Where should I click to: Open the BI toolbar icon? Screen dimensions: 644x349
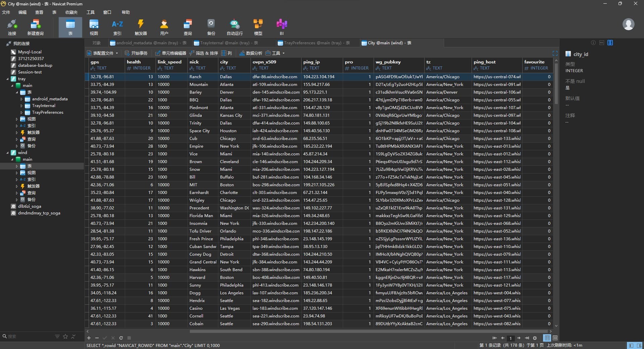click(281, 27)
